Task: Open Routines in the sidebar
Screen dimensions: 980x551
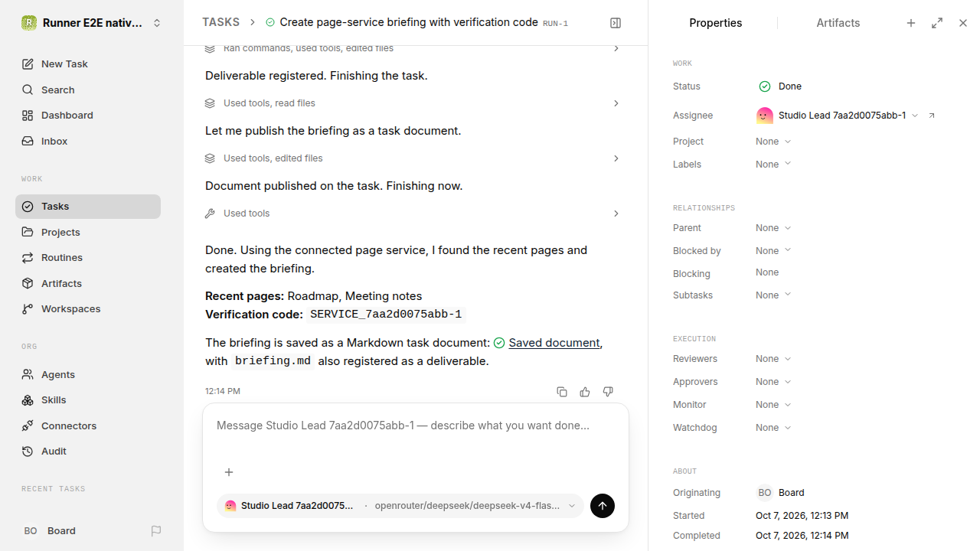Action: (88, 258)
